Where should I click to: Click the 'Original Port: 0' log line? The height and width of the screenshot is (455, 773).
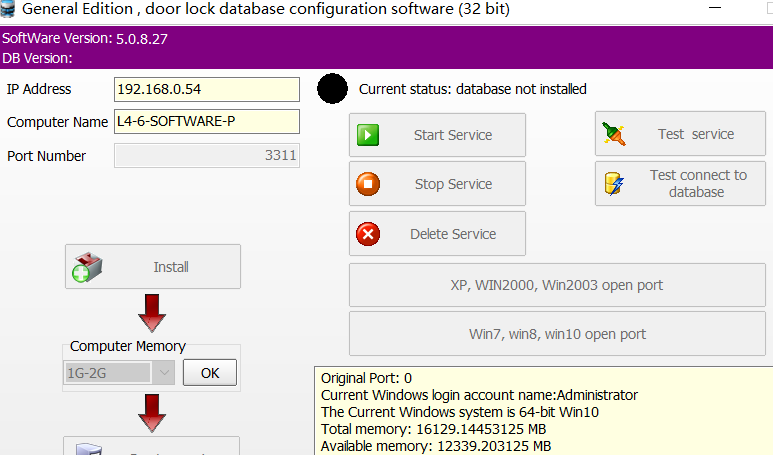coord(366,378)
